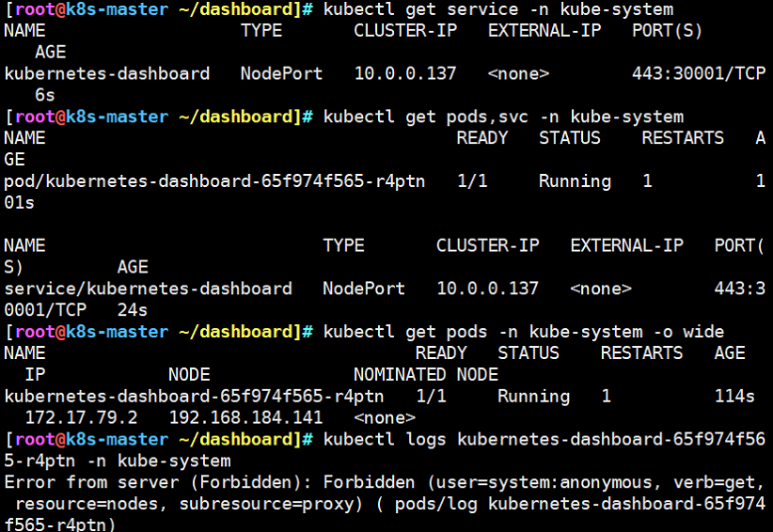773x532 pixels.
Task: Click 'kubectl logs' in the last command
Action: (385, 439)
